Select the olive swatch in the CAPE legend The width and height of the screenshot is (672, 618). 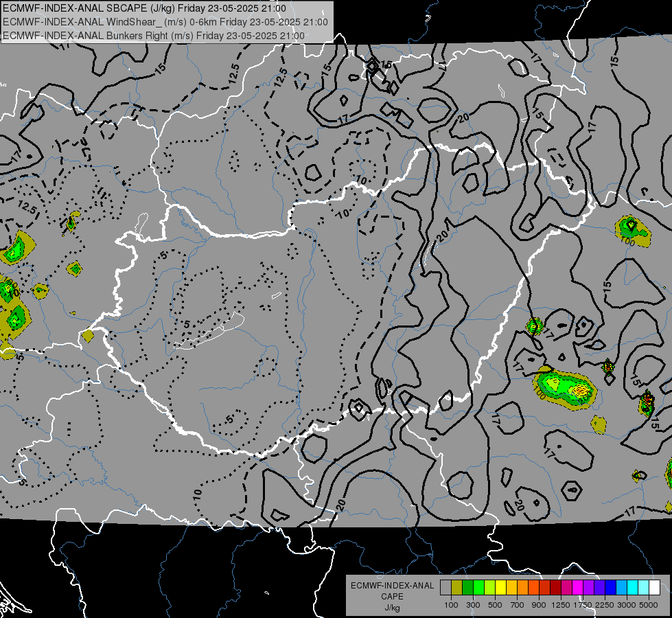(456, 588)
